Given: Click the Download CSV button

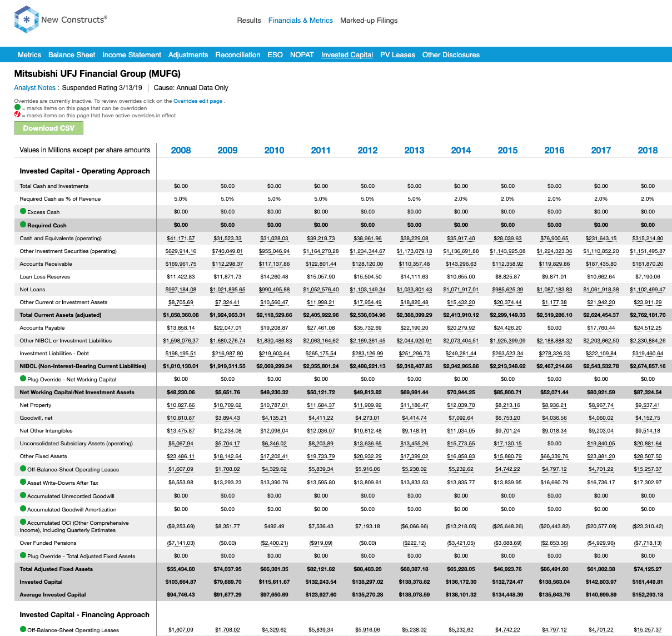Looking at the screenshot, I should click(49, 128).
